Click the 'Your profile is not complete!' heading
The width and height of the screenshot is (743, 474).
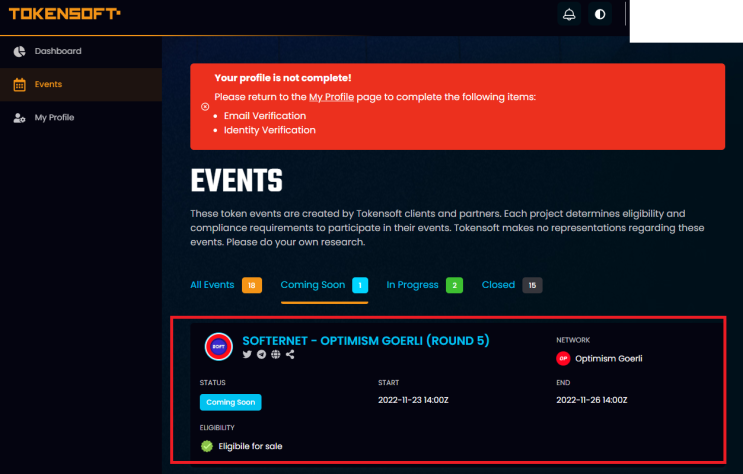tap(283, 78)
